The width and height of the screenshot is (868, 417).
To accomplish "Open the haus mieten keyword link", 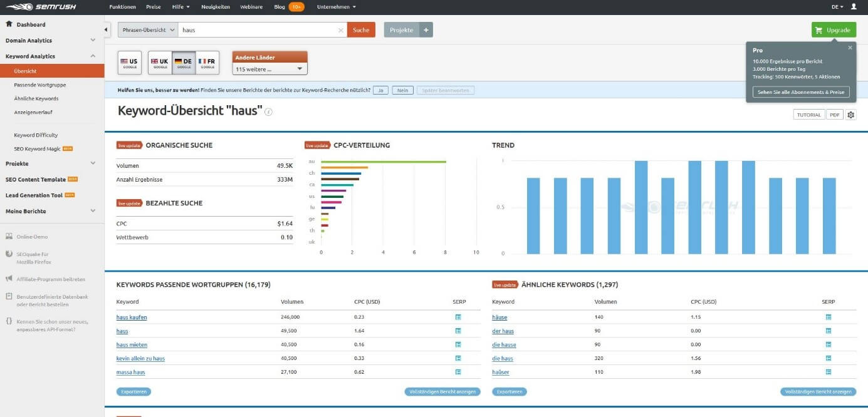I will pyautogui.click(x=132, y=345).
